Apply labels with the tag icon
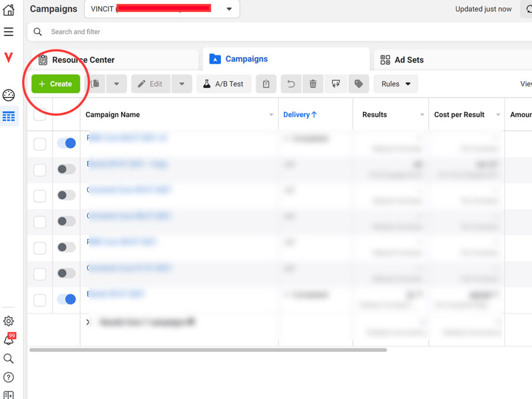The image size is (532, 399). 358,83
